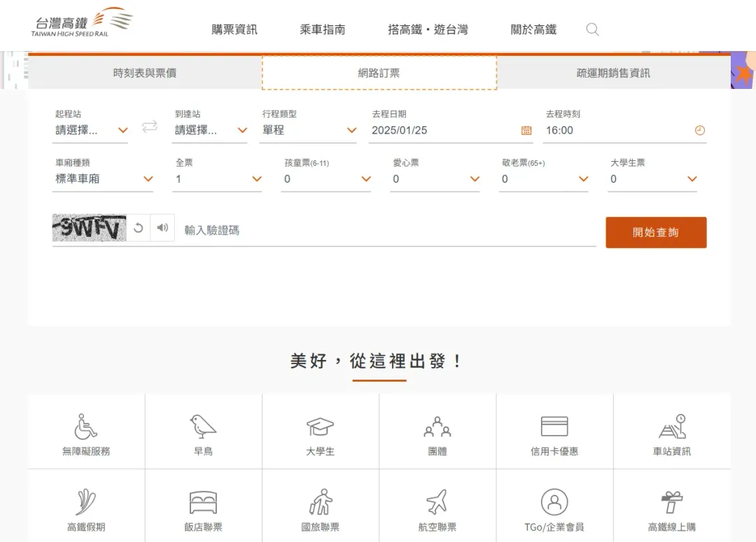Expand the 到達站 station dropdown

coord(210,130)
